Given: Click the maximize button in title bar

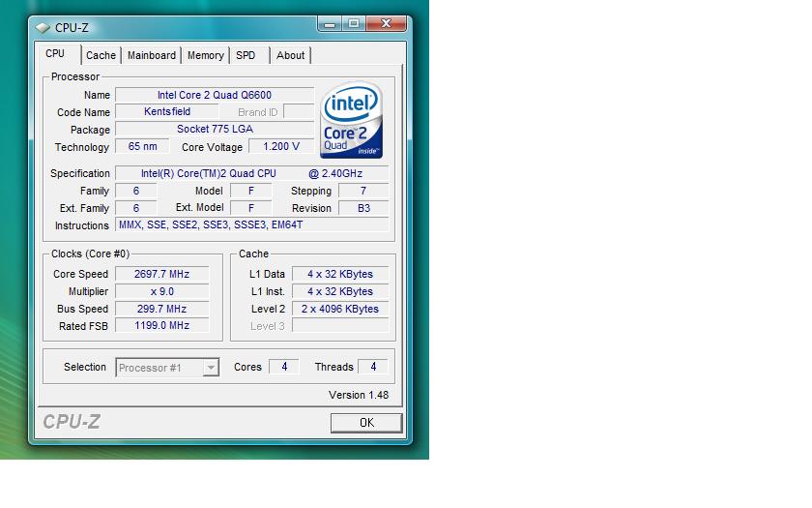Looking at the screenshot, I should pos(354,24).
